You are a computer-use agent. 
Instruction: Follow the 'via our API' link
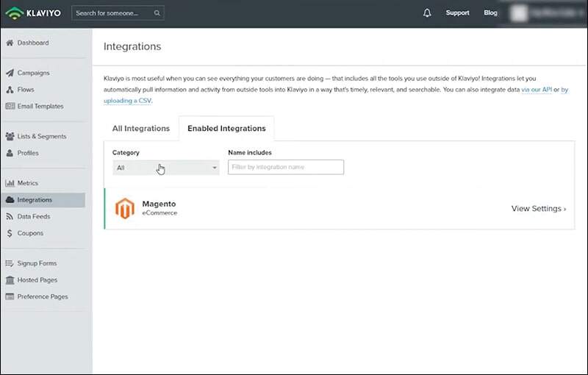click(536, 90)
